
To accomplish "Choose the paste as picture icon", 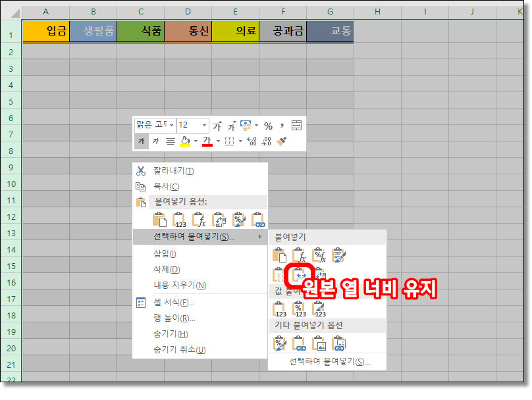I will (318, 343).
